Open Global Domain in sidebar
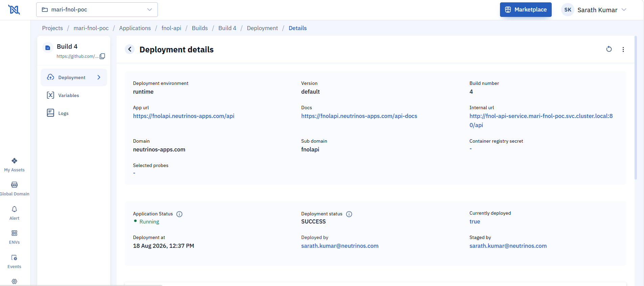644x286 pixels. click(x=14, y=189)
